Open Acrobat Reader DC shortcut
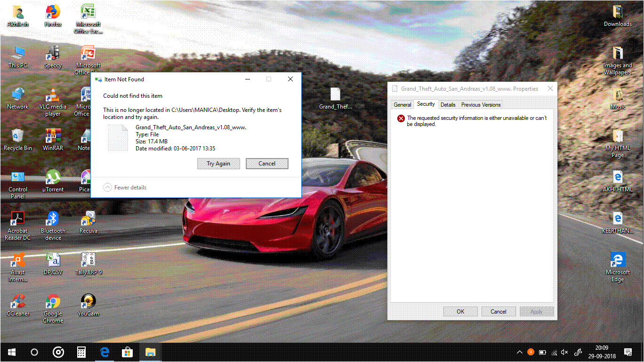 point(18,226)
